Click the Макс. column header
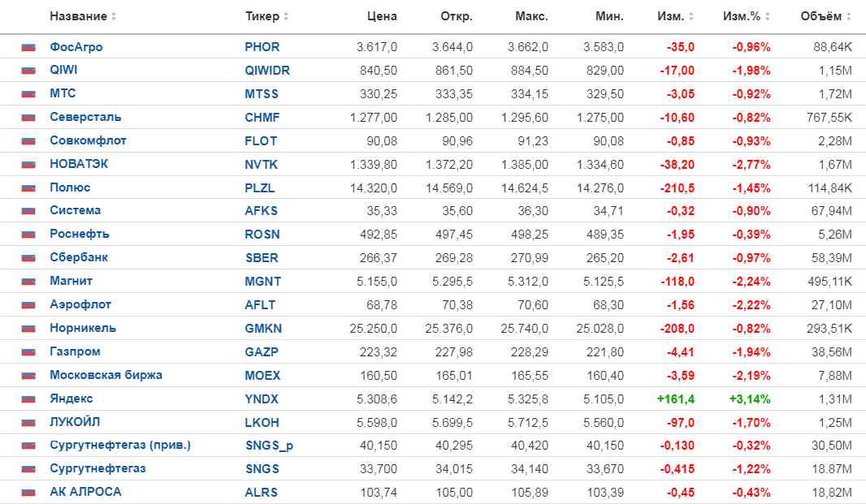This screenshot has width=866, height=504. point(531,16)
